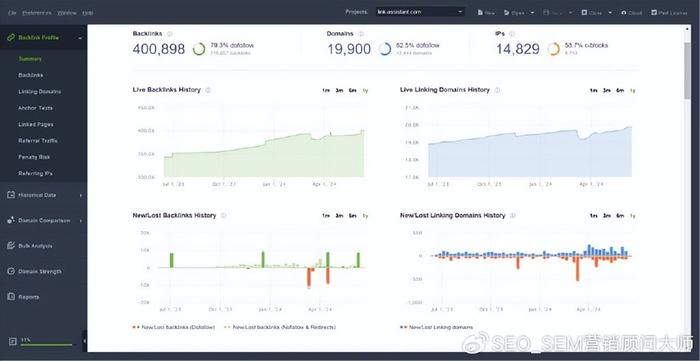Expand the arrow next to Open

[532, 12]
